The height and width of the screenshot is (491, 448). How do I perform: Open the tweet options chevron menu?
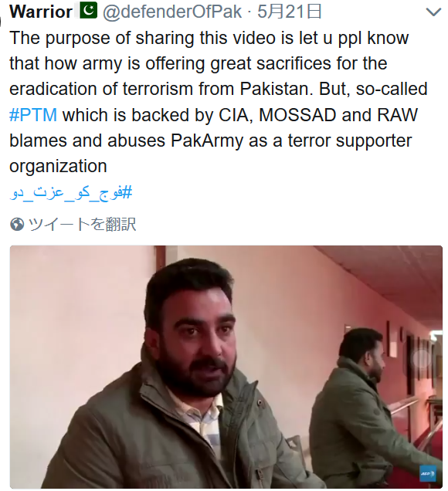(x=433, y=12)
